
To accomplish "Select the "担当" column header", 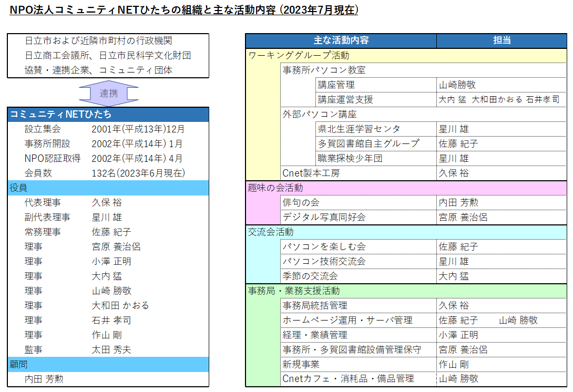I will 502,40.
